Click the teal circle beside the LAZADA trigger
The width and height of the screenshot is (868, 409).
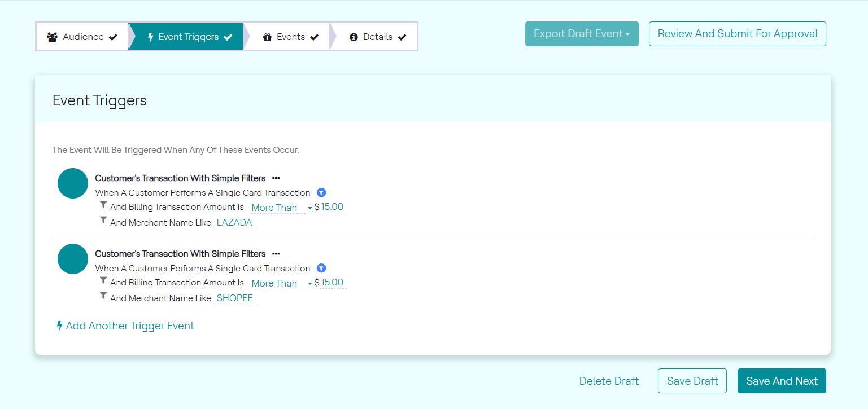(x=73, y=183)
